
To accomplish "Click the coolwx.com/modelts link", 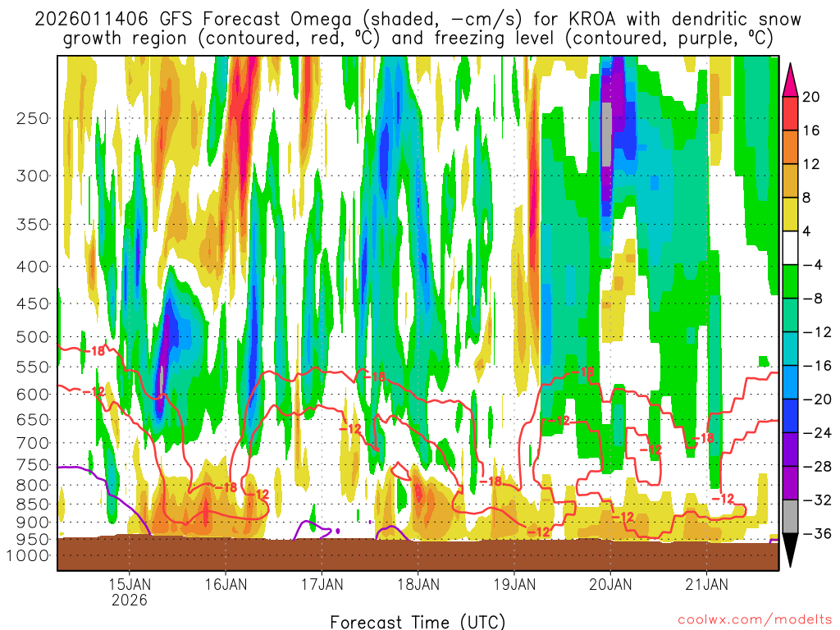I will pyautogui.click(x=755, y=620).
